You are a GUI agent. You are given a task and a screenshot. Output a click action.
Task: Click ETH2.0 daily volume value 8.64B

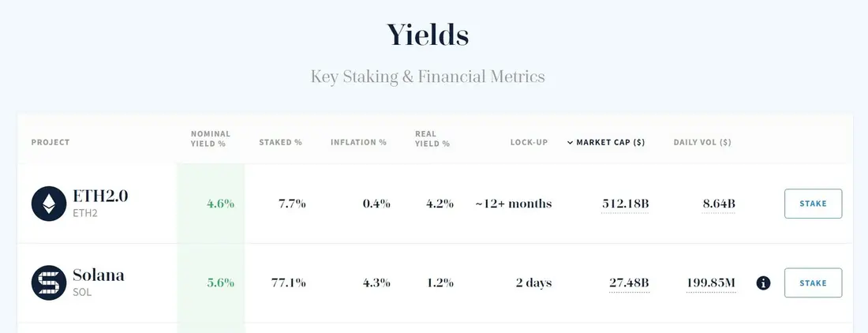click(x=719, y=204)
